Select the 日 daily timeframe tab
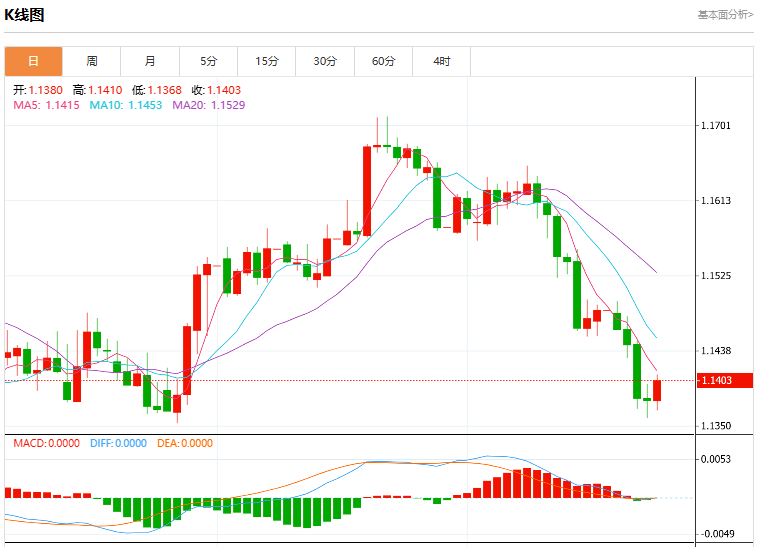 tap(33, 61)
